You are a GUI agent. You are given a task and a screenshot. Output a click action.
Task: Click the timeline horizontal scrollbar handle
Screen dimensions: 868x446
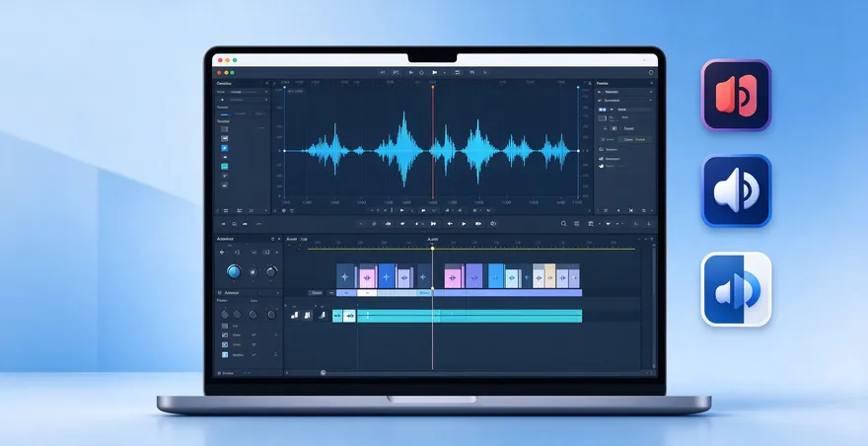(324, 373)
